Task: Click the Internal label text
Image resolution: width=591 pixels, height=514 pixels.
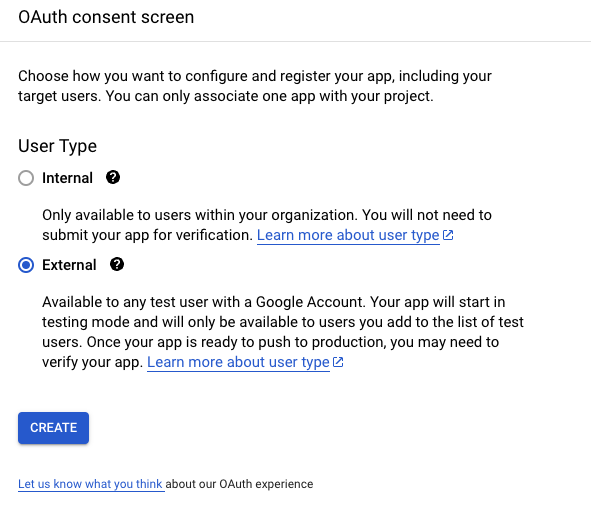Action: [x=67, y=178]
